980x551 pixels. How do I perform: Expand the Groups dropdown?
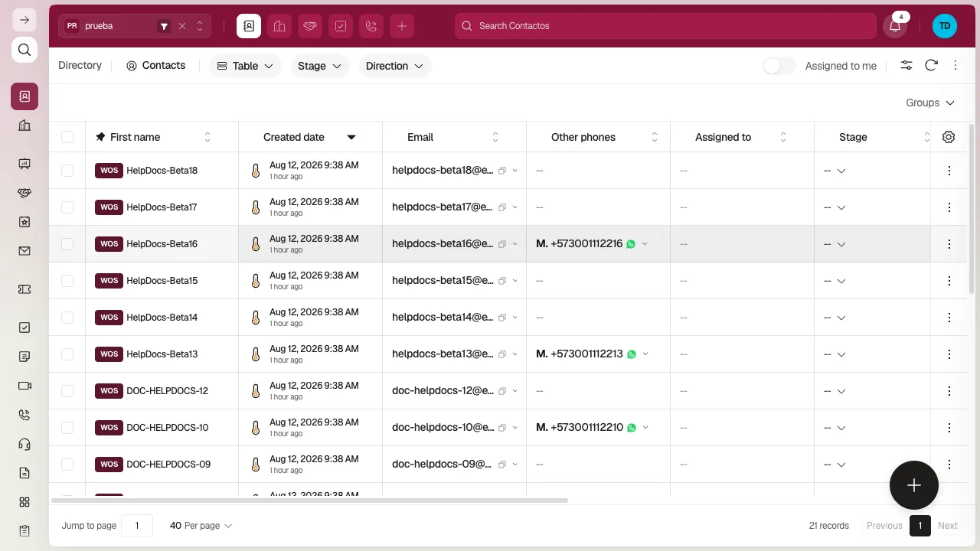[x=930, y=103]
